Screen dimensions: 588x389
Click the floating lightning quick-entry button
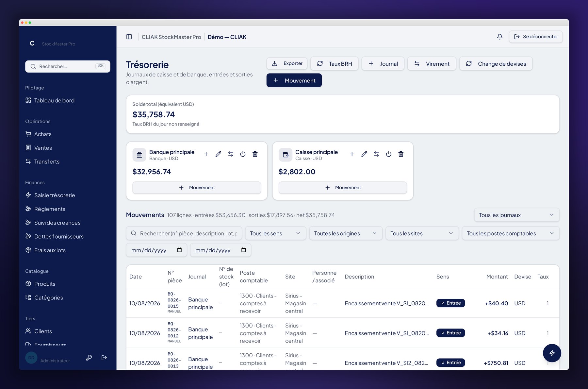(x=552, y=353)
